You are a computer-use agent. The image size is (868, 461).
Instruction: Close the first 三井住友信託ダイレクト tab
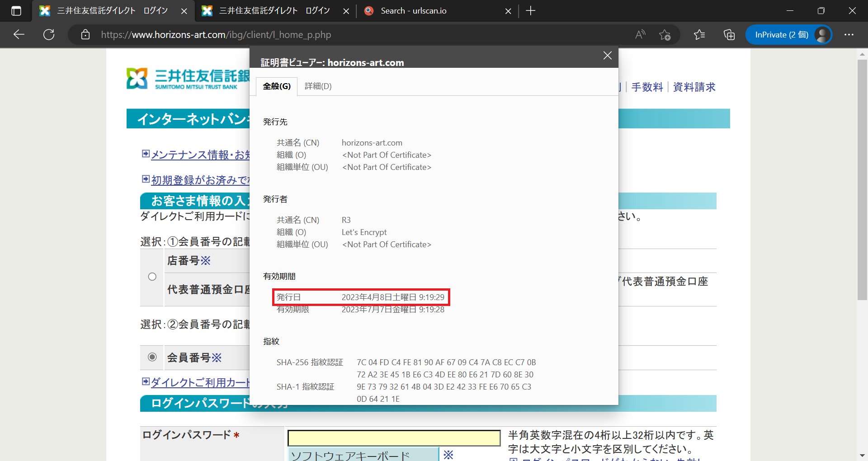(184, 11)
